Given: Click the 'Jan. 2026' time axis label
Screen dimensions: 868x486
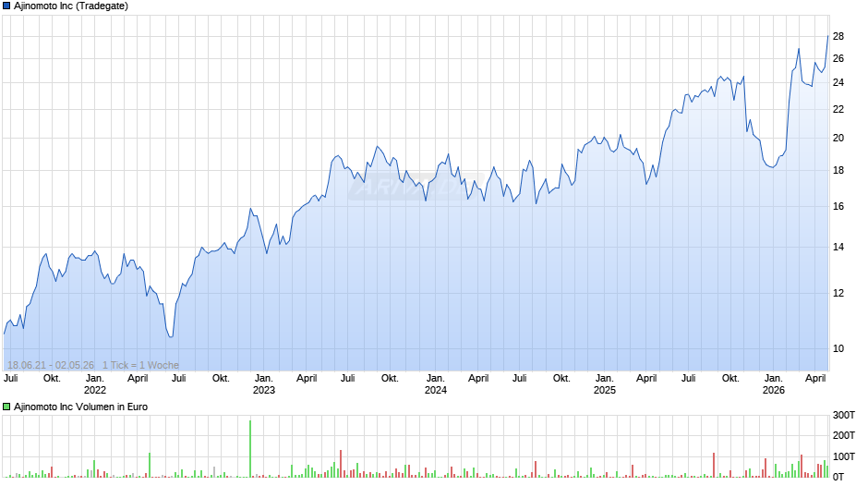Looking at the screenshot, I should point(773,384).
